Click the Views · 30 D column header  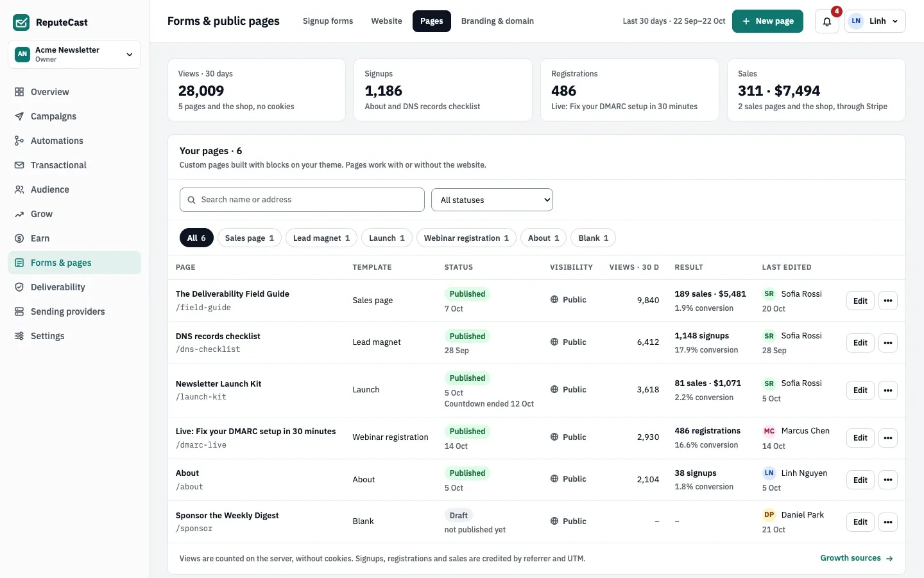coord(634,267)
